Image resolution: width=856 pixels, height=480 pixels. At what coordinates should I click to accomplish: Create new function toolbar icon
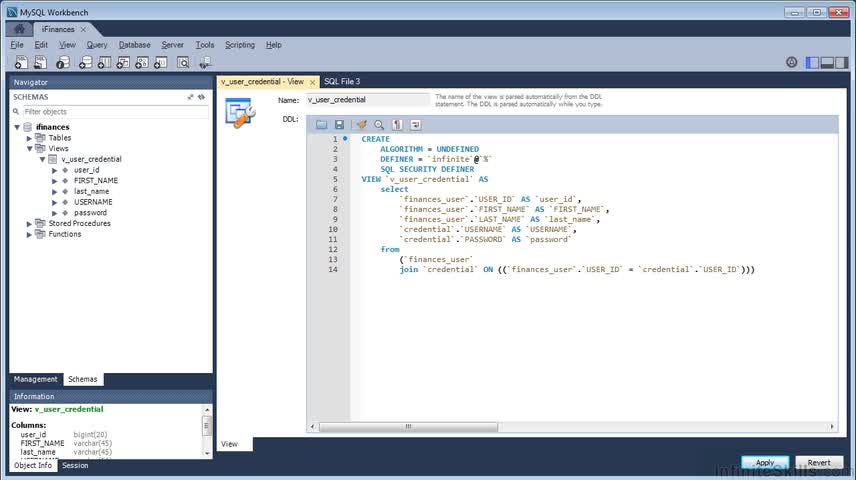tap(160, 63)
